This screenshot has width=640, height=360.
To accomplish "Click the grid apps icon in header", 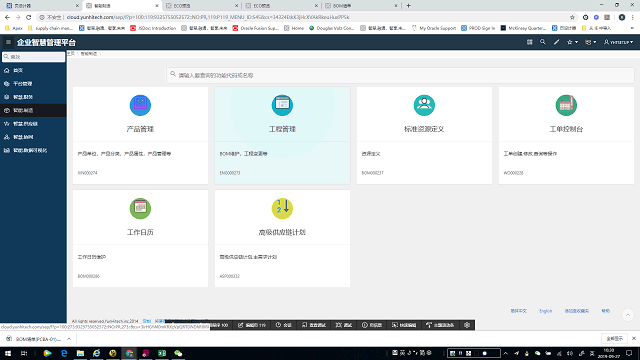I will coord(529,42).
